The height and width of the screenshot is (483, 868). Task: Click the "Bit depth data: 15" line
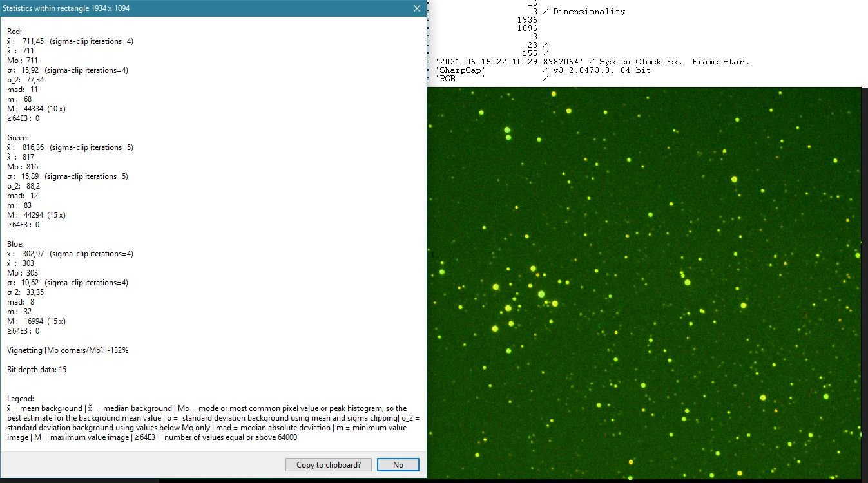tap(37, 370)
